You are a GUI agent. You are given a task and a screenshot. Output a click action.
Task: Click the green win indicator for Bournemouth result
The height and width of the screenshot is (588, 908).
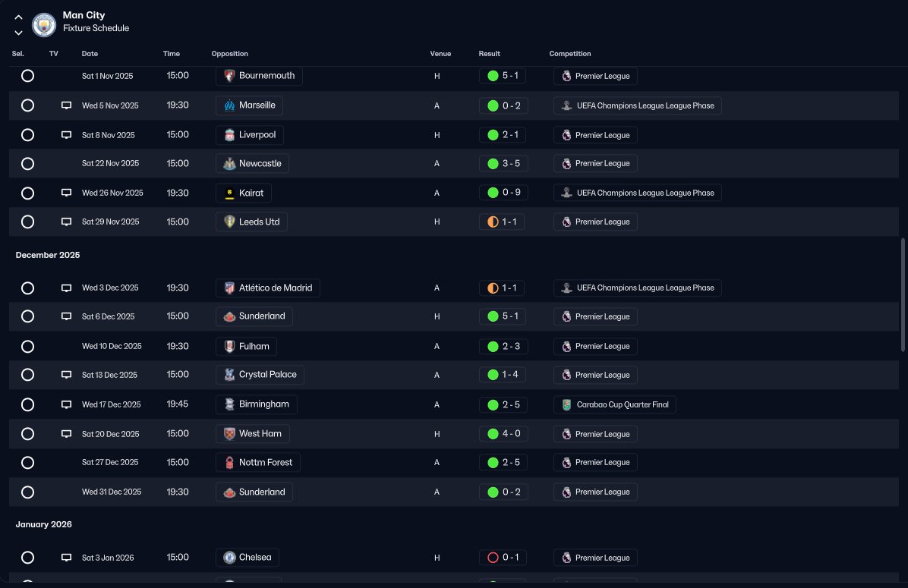493,76
